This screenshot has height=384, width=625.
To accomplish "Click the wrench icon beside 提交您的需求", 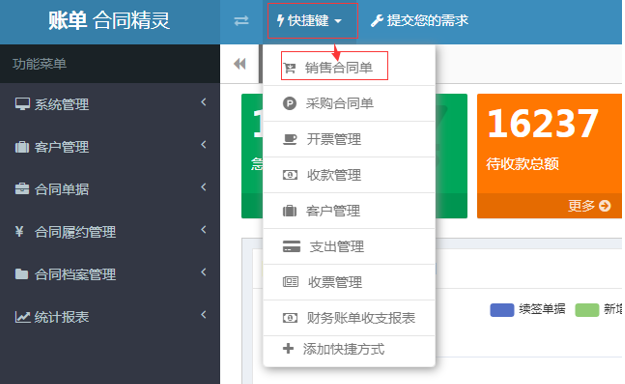I will click(x=377, y=20).
